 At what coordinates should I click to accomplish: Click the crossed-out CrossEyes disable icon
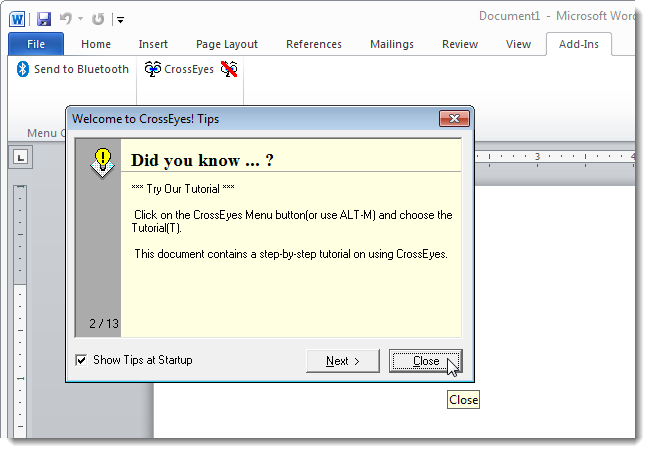tap(229, 69)
